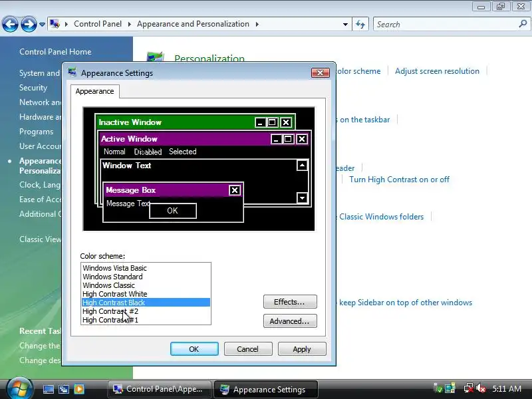Select Windows Vista Basic color scheme
This screenshot has height=399, width=532.
(146, 268)
